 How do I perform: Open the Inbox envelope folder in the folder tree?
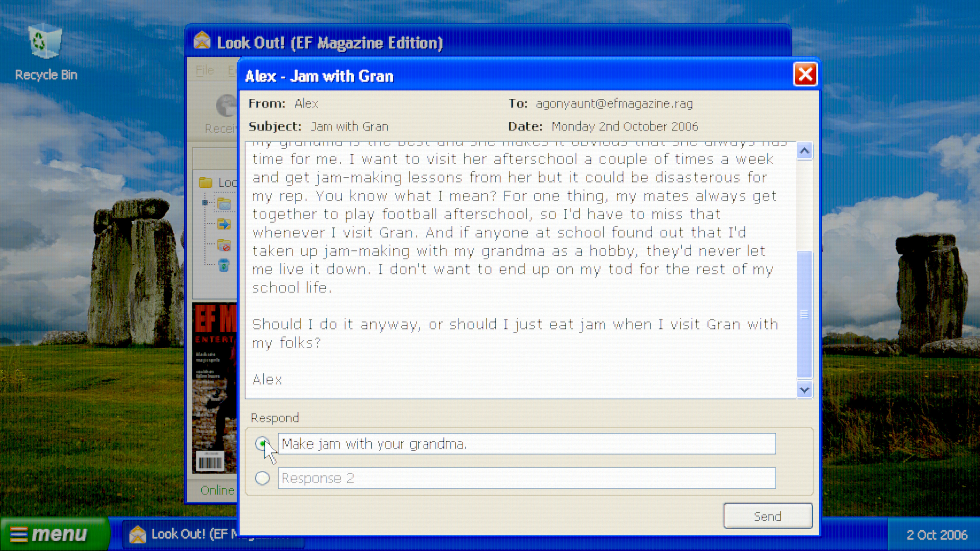224,204
